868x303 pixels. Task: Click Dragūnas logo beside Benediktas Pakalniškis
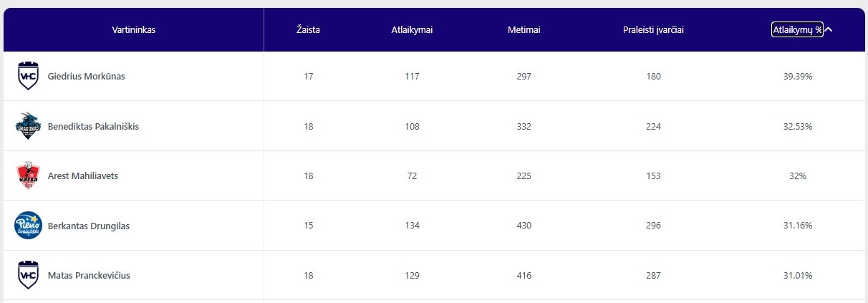click(x=28, y=126)
